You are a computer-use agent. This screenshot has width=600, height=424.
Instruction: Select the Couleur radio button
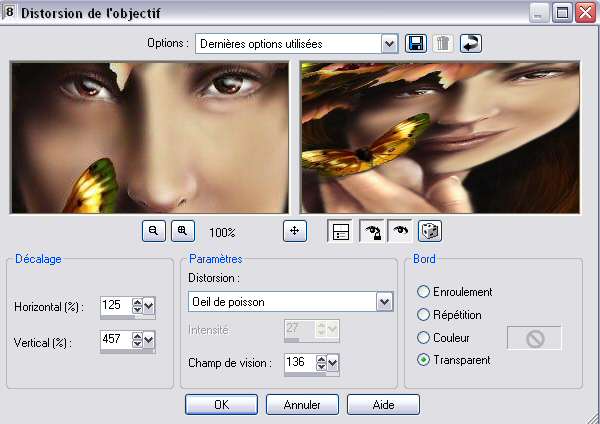423,338
